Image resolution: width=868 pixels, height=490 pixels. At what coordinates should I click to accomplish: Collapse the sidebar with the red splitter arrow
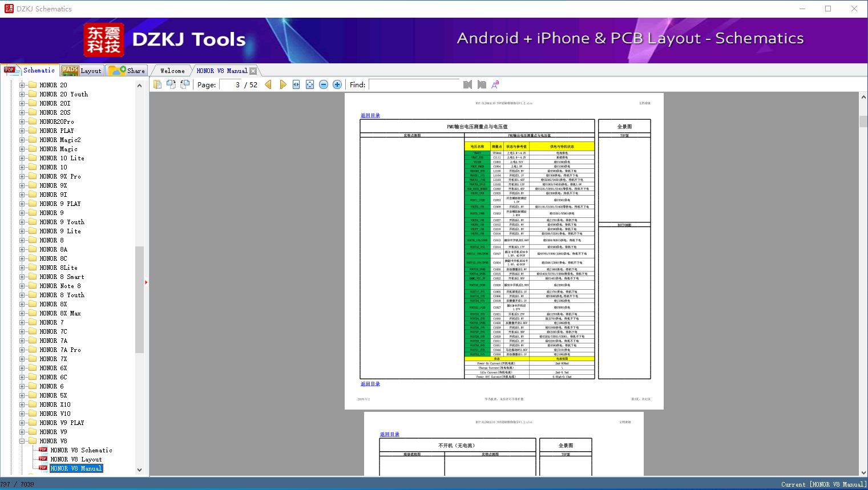tap(146, 282)
